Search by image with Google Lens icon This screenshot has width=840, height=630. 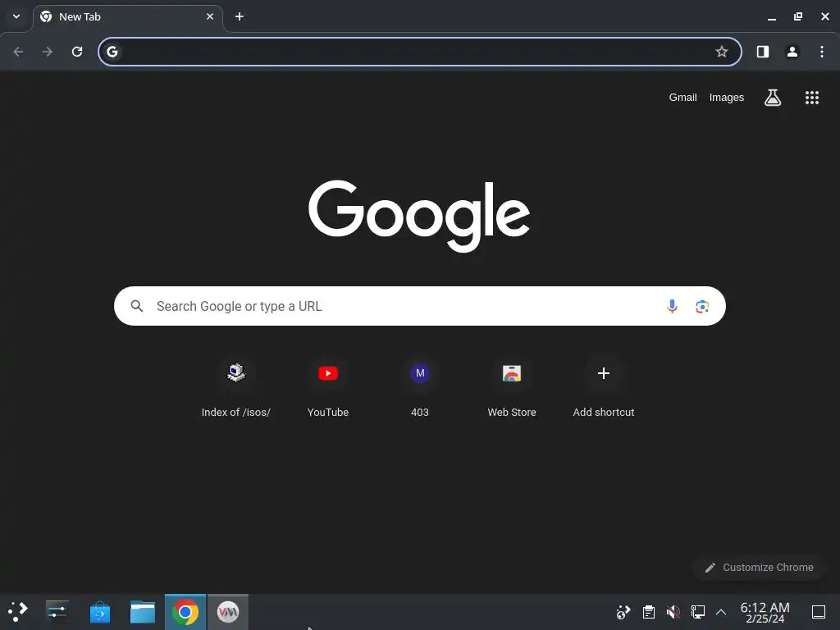tap(702, 306)
